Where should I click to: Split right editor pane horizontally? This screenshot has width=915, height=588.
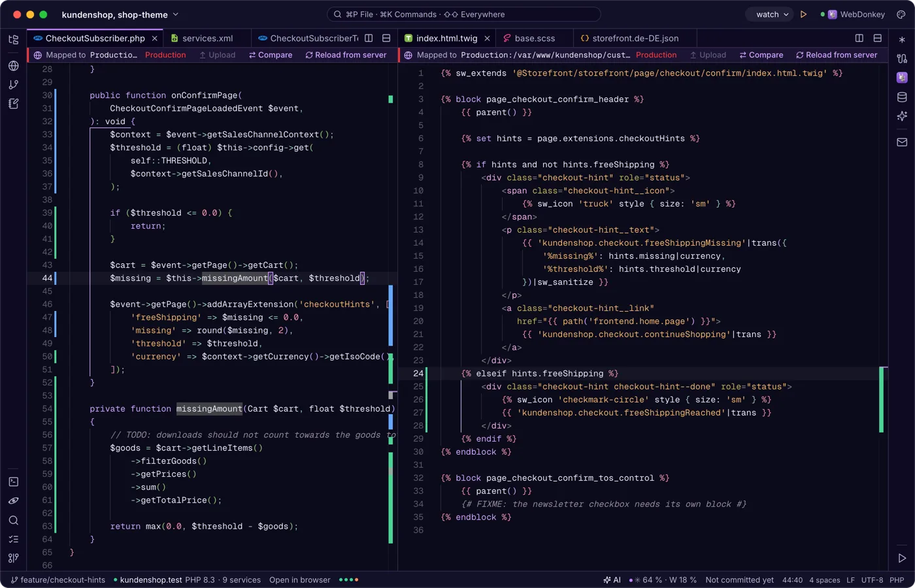(x=878, y=39)
